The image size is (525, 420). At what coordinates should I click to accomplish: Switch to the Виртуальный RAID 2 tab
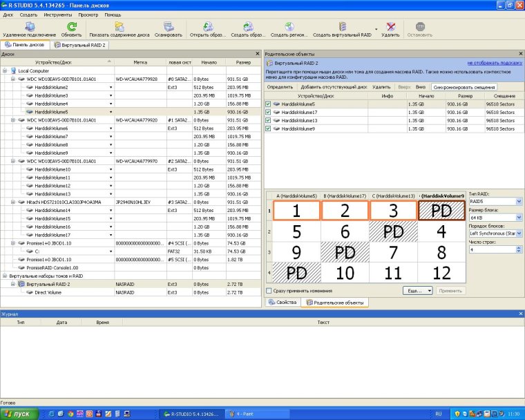tap(80, 45)
